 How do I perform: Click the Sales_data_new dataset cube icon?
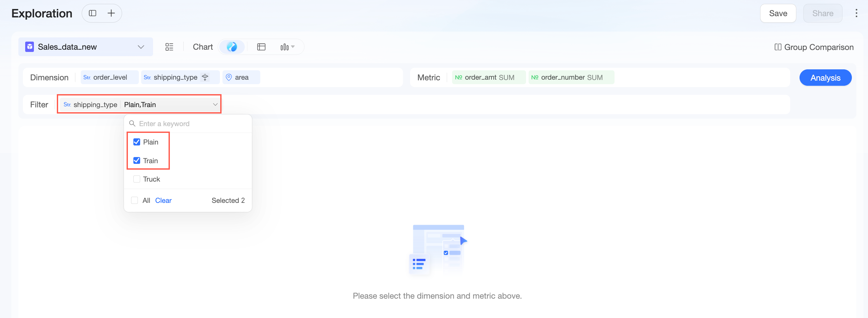pos(30,47)
